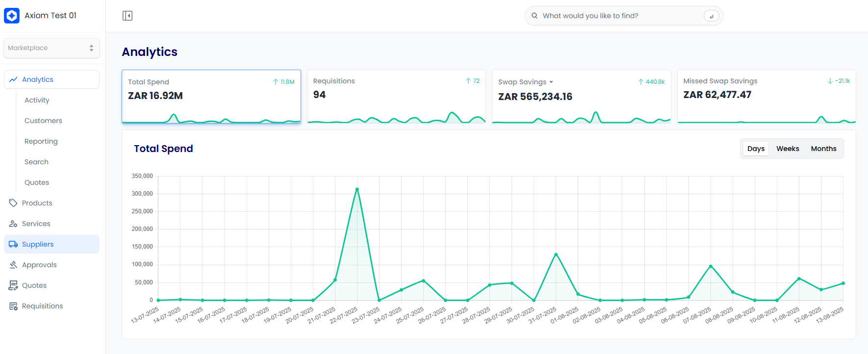Open the Marketplace dropdown selector
868x354 pixels.
point(51,48)
